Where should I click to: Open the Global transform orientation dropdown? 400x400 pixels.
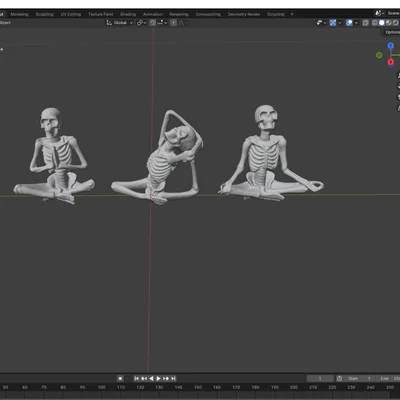pyautogui.click(x=120, y=23)
